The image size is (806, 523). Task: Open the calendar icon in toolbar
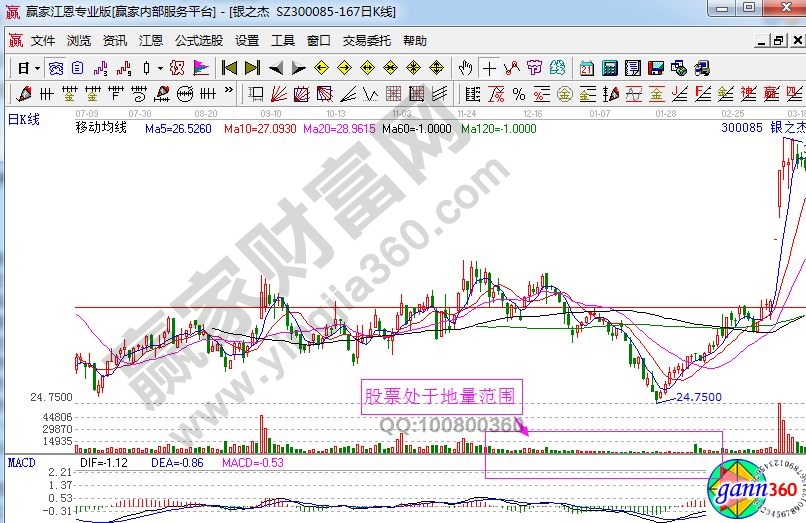click(x=586, y=69)
